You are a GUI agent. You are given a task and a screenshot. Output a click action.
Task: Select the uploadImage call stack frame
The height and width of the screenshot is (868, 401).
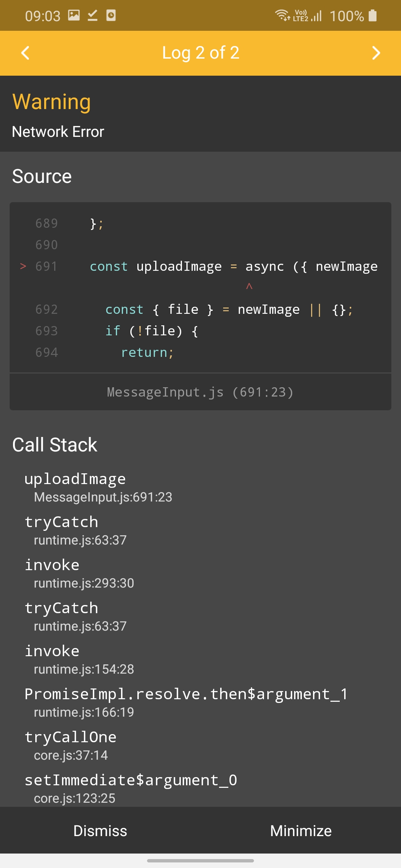click(200, 487)
